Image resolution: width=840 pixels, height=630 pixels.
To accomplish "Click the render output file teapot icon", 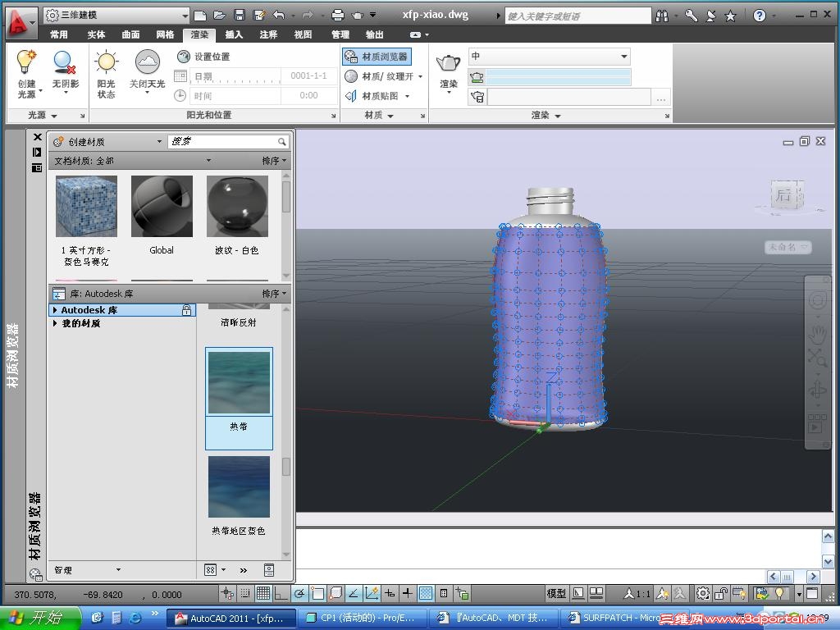I will (x=477, y=98).
